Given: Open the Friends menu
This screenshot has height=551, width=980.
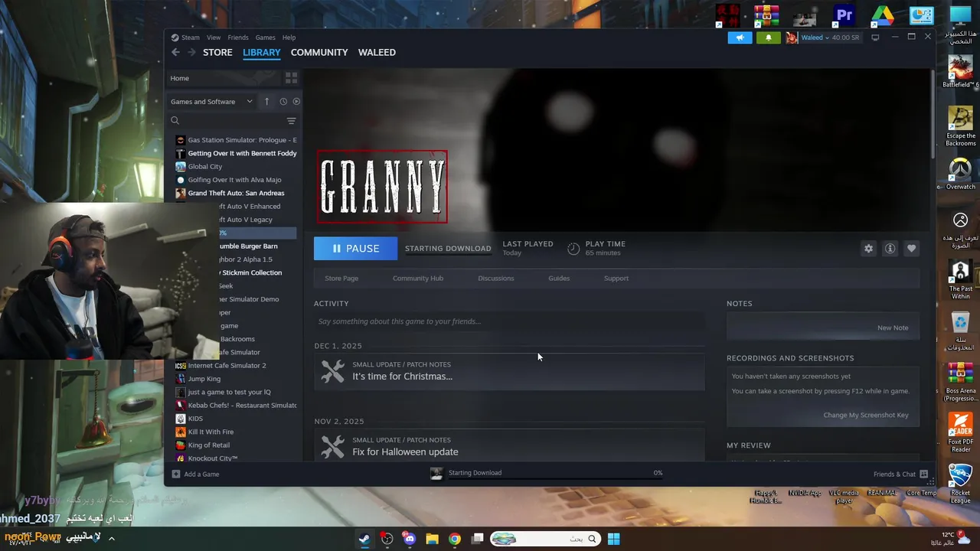Looking at the screenshot, I should pyautogui.click(x=238, y=37).
